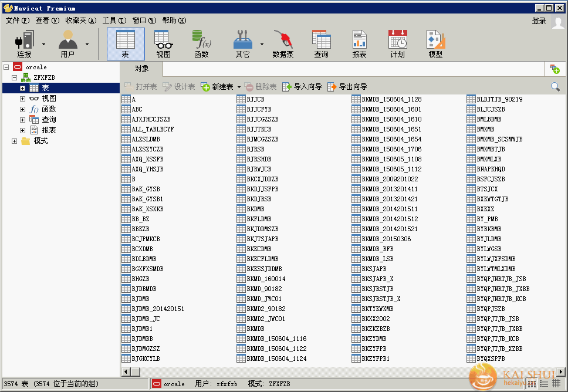Expand the 视图 (Views) tree node
This screenshot has height=392, width=568.
click(22, 99)
